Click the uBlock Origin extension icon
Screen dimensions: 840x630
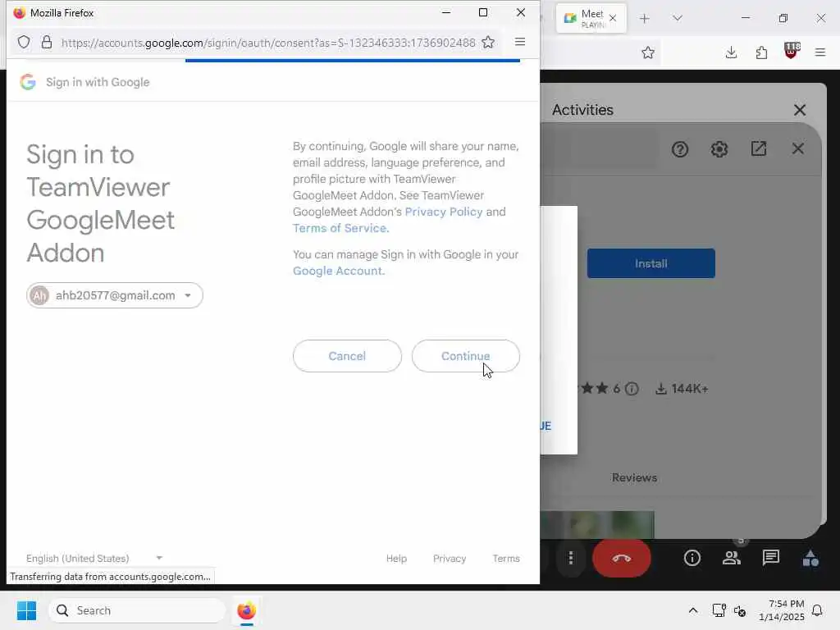tap(792, 51)
